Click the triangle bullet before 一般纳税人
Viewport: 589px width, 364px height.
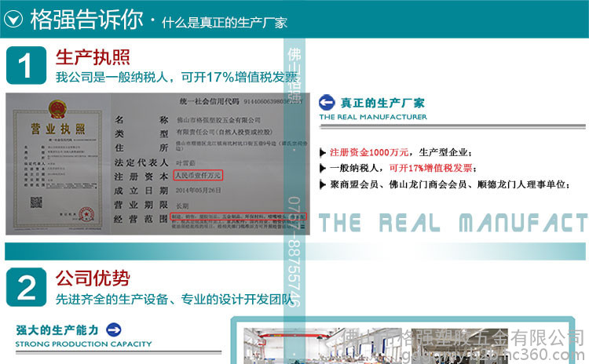pos(323,169)
